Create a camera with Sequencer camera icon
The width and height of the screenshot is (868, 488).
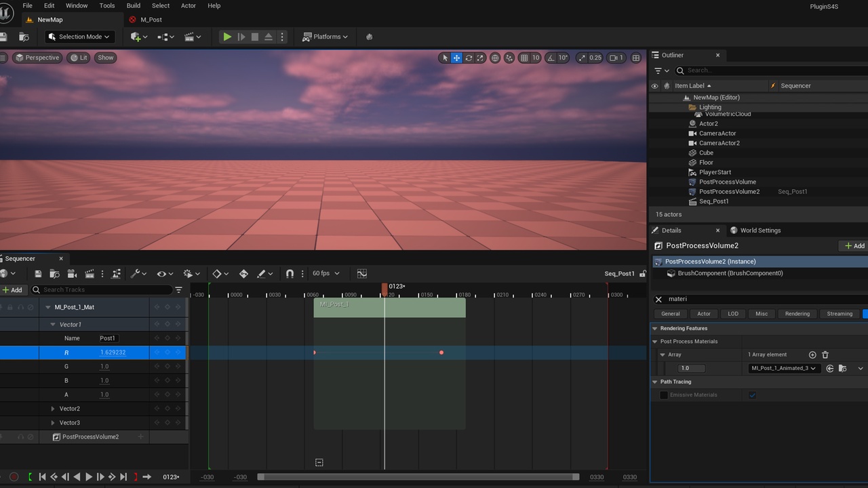pyautogui.click(x=72, y=274)
